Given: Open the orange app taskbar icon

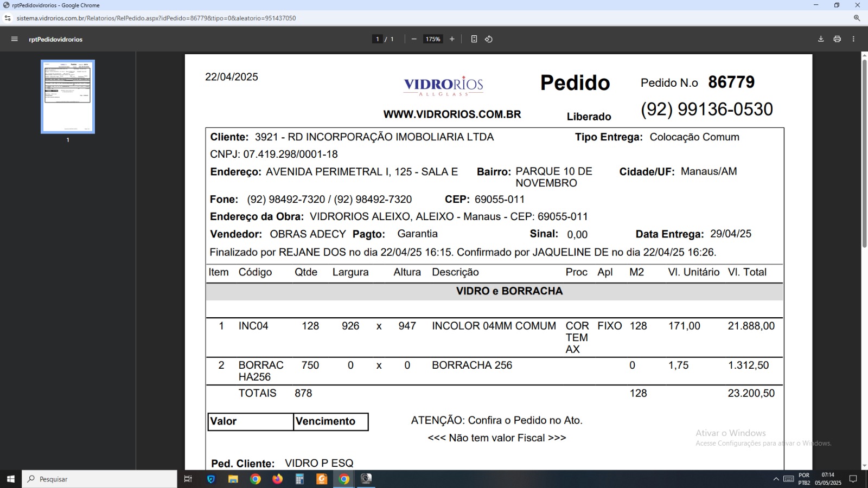Looking at the screenshot, I should coord(322,479).
